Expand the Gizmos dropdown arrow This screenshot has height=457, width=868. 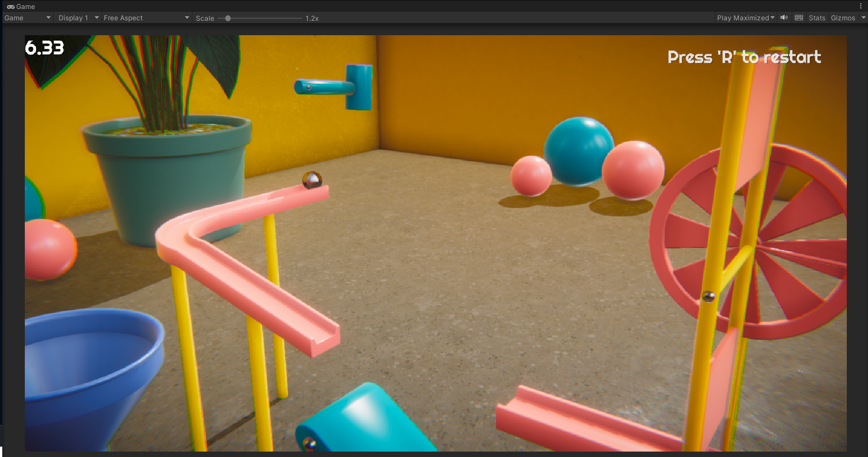863,18
